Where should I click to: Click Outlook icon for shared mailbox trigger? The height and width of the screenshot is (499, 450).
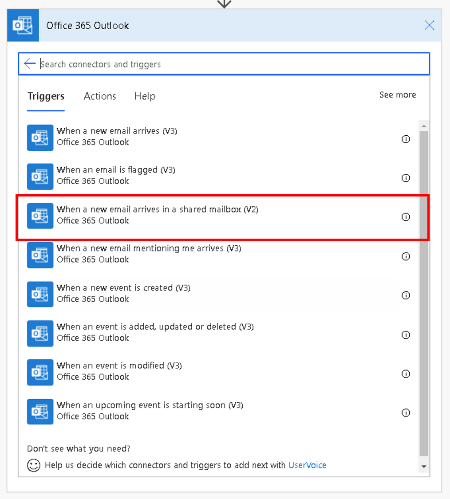coord(40,216)
